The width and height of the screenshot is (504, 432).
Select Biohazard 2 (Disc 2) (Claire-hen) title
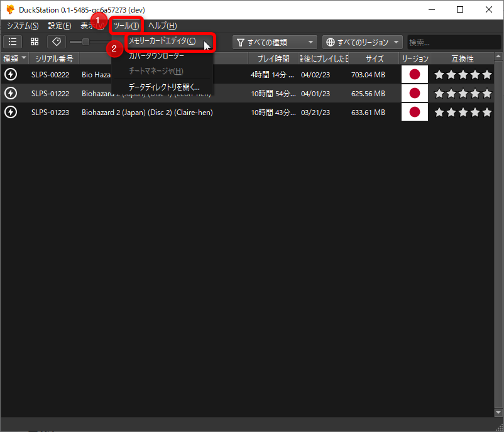click(147, 113)
